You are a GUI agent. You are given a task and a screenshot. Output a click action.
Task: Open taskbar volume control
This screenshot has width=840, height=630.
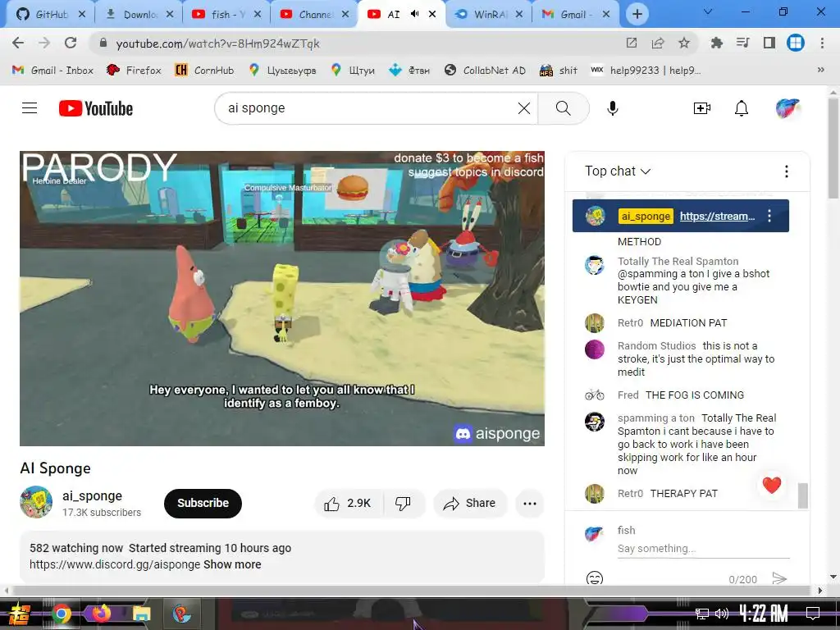(x=722, y=614)
